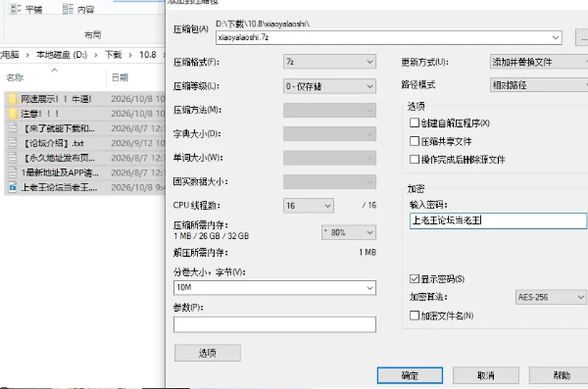588x389 pixels.
Task: Click the file icon of 【来了就能下载和... row
Action: [13, 128]
